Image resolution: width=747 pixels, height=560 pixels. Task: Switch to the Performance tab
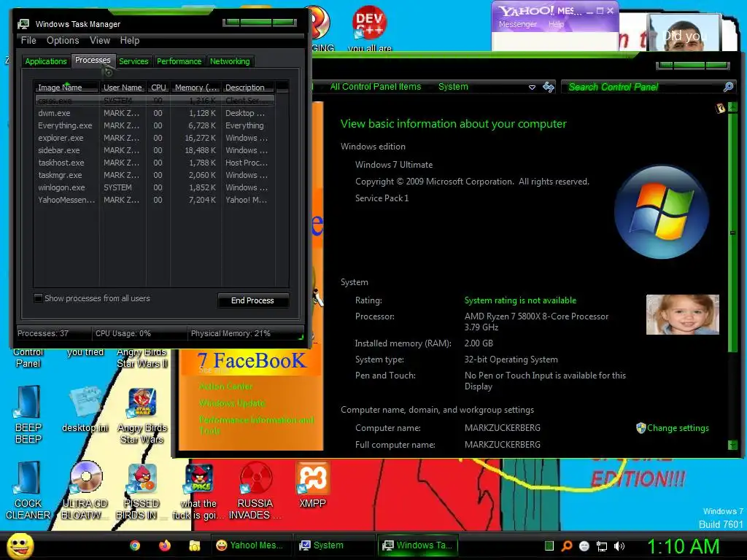pos(179,61)
